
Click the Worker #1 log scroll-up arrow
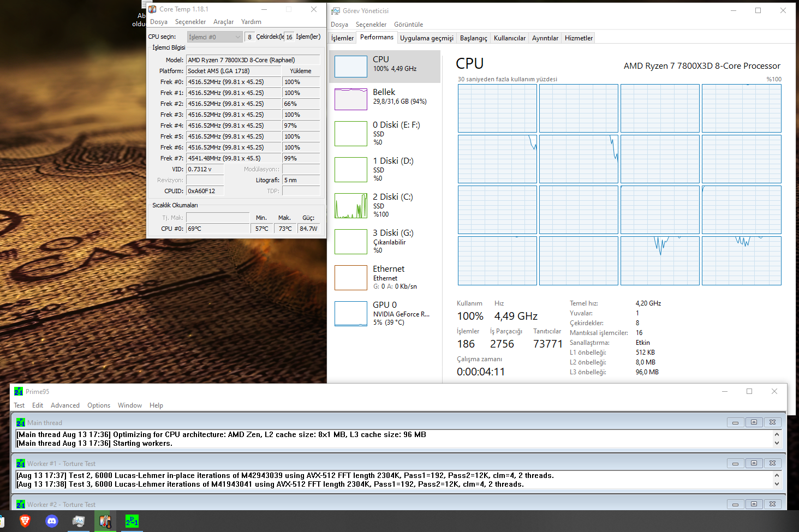click(777, 476)
